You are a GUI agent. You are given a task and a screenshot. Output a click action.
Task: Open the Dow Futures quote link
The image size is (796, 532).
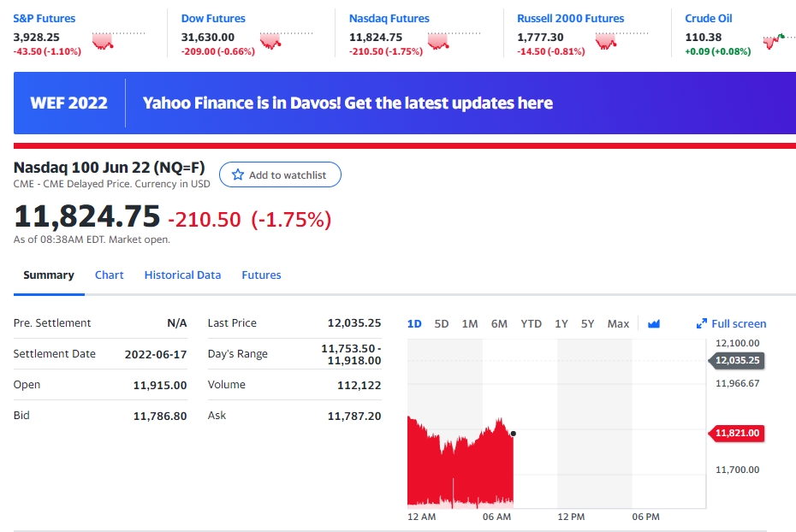pyautogui.click(x=213, y=18)
